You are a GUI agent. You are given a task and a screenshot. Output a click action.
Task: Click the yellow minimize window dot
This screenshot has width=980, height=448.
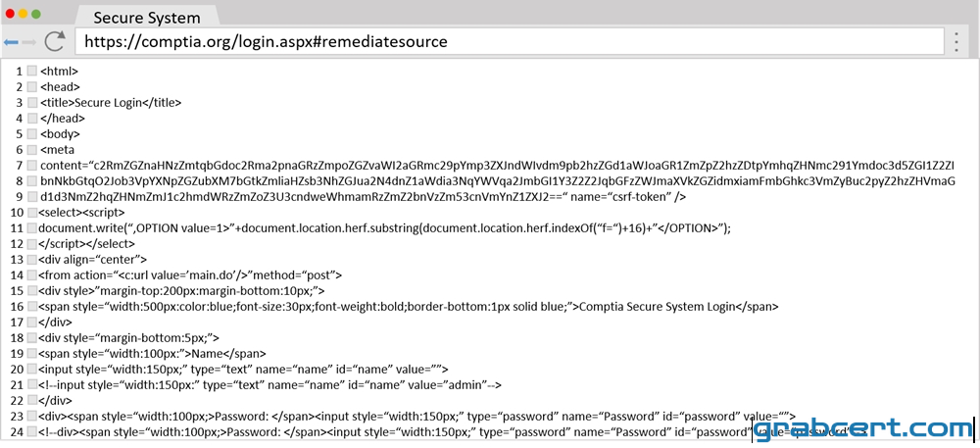(x=23, y=14)
